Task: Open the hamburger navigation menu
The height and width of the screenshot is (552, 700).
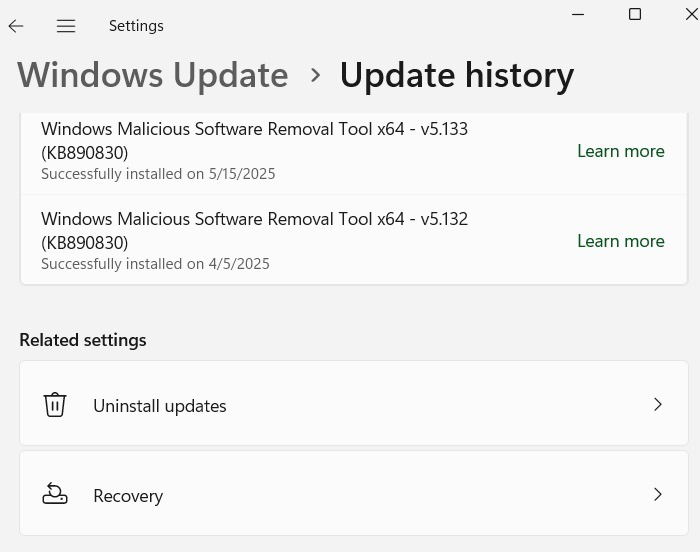Action: point(66,26)
